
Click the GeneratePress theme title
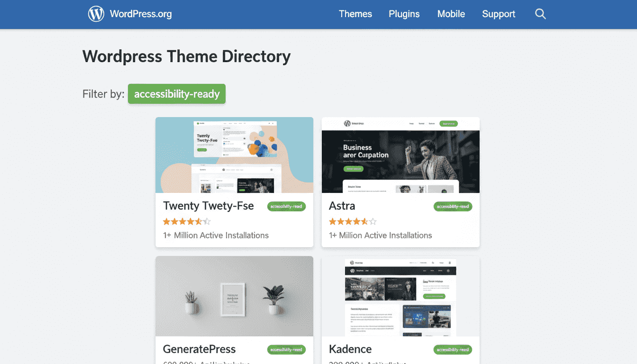click(x=199, y=349)
